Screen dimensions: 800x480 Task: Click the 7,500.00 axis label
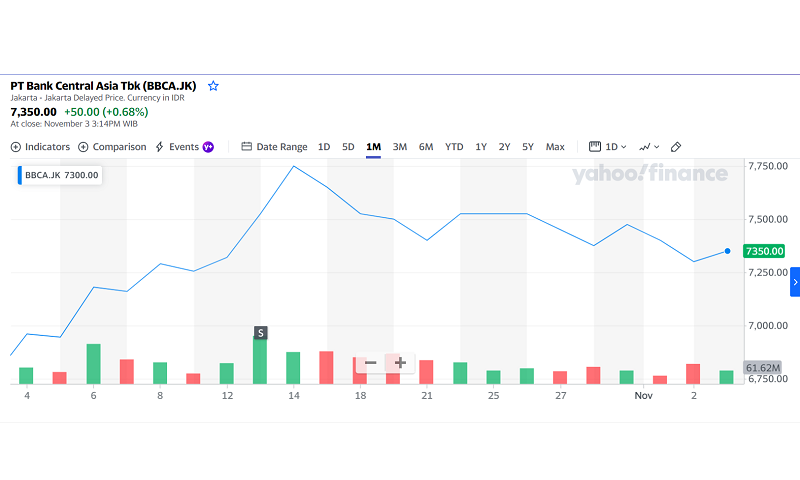tap(768, 219)
